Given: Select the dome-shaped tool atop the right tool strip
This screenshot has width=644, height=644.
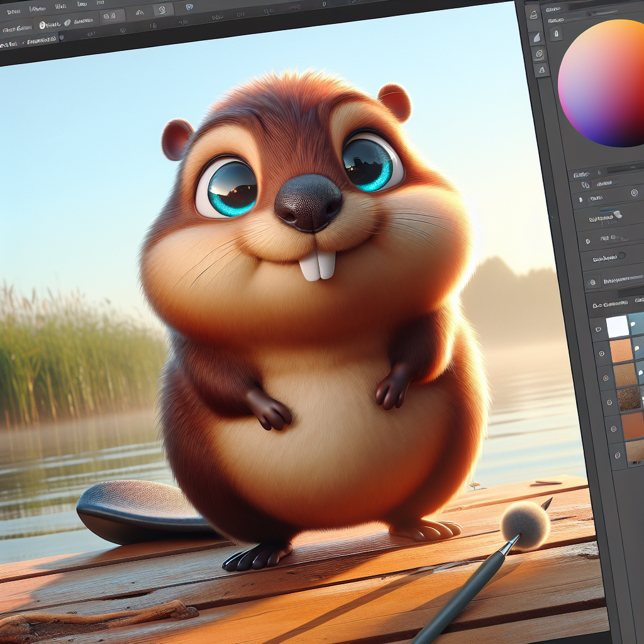Looking at the screenshot, I should click(533, 15).
